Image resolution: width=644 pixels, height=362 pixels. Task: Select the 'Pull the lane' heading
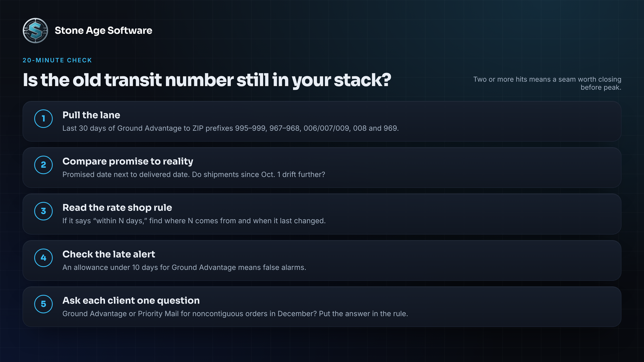[91, 115]
